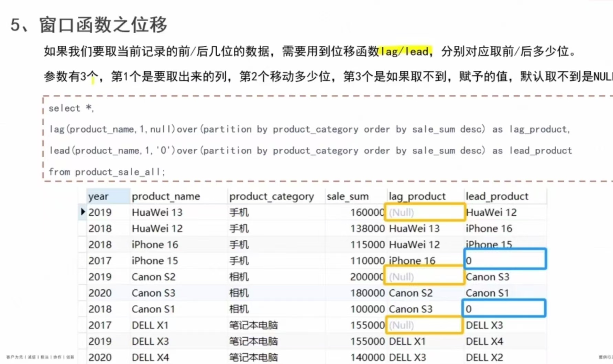Click sale_sum value 200000

[x=367, y=277]
